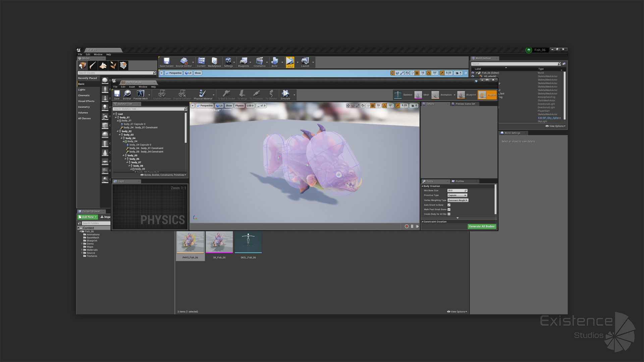Open Asset menu in physics editor

point(132,87)
